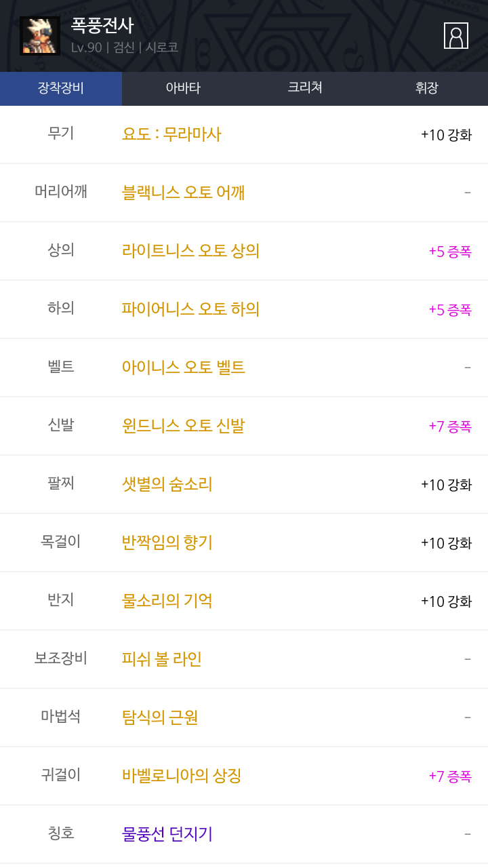Open bracelet item 샛별의 숨소리

pyautogui.click(x=167, y=484)
